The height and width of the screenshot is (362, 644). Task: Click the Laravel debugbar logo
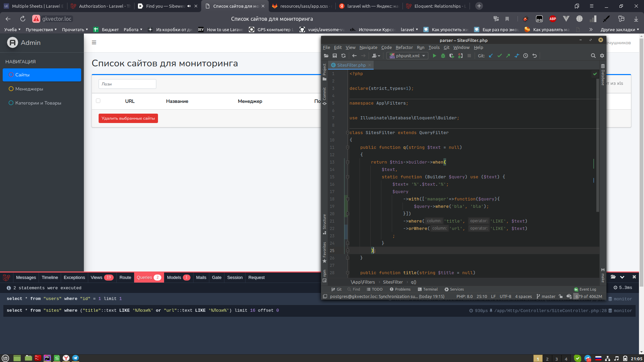[x=6, y=278]
